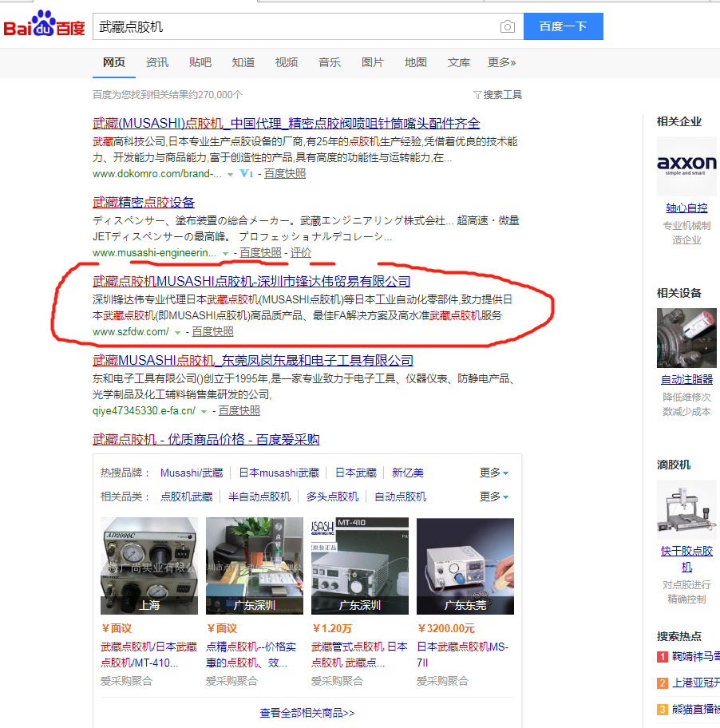Expand 更多 for 相关品类 row
The width and height of the screenshot is (720, 728).
click(494, 497)
